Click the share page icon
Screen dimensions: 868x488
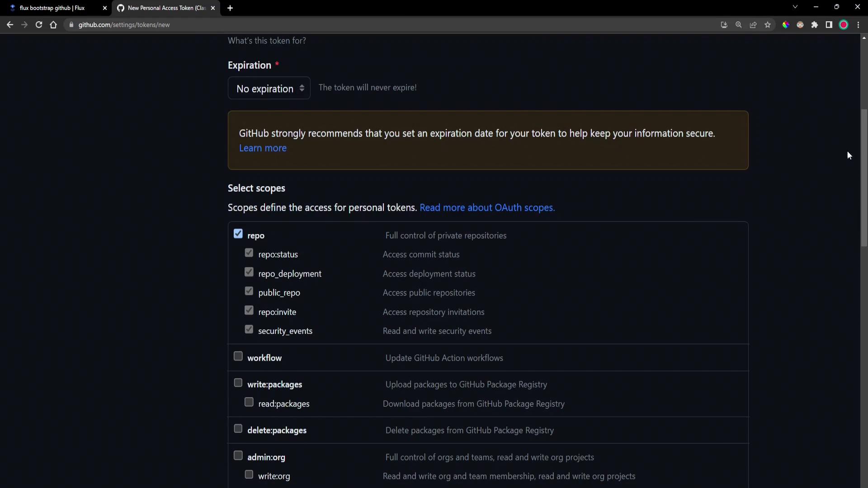pyautogui.click(x=753, y=25)
